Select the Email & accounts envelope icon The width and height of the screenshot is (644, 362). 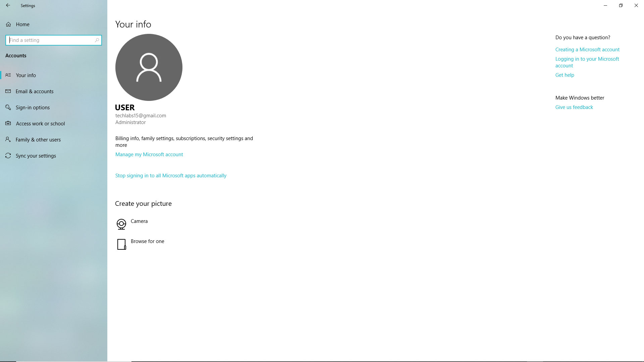[x=8, y=91]
